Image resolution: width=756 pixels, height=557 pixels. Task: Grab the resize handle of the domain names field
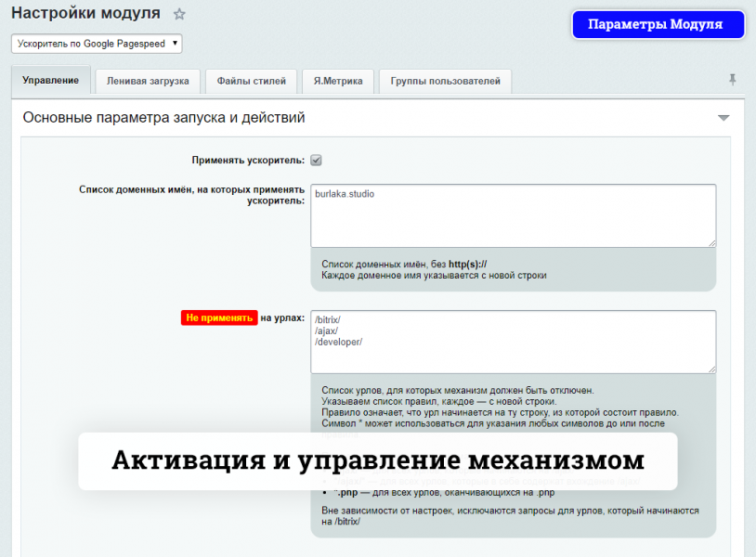click(710, 242)
